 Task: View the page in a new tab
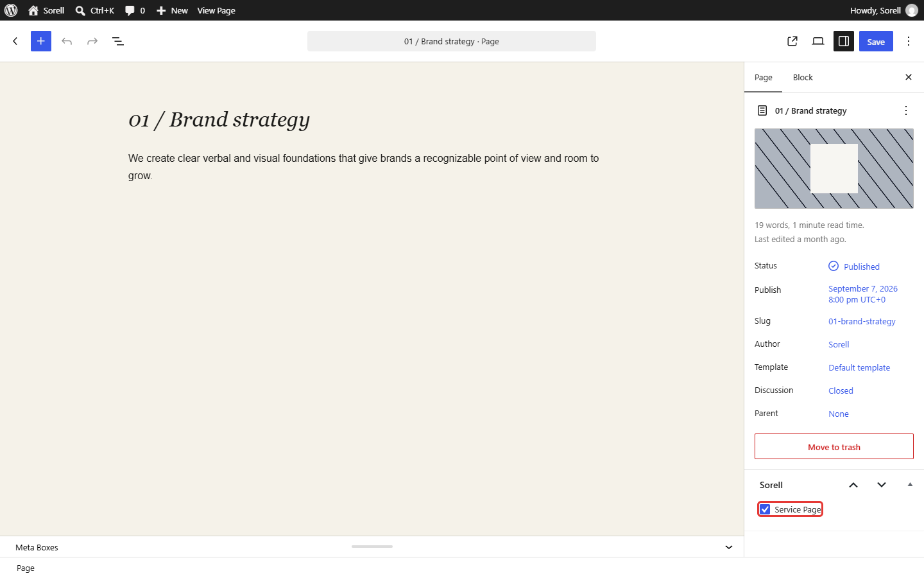tap(792, 41)
